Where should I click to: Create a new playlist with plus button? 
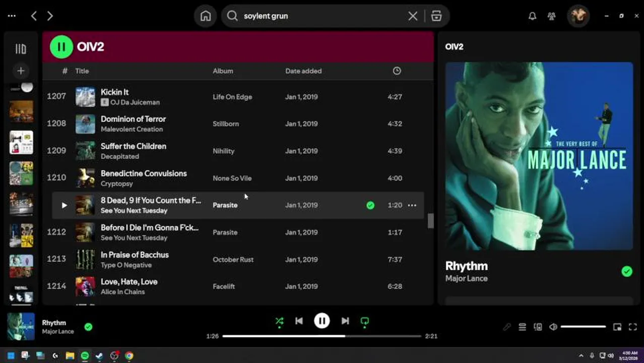coord(21,71)
